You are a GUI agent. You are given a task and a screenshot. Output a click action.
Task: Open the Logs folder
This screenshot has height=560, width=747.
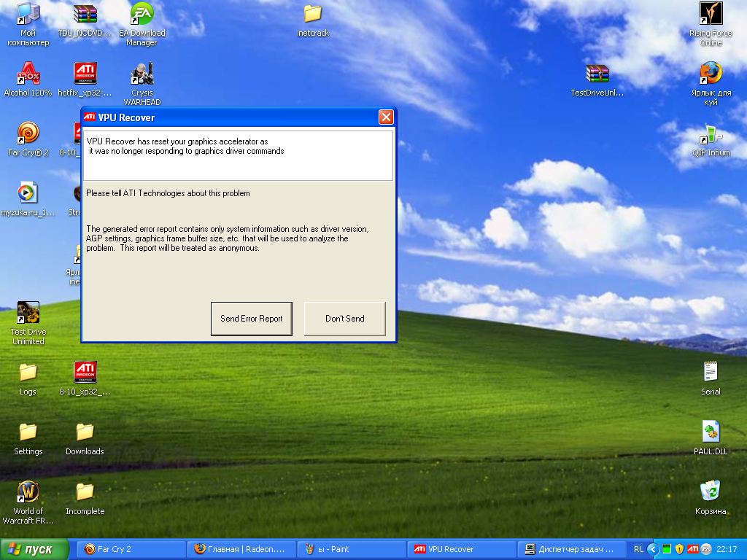tap(28, 379)
